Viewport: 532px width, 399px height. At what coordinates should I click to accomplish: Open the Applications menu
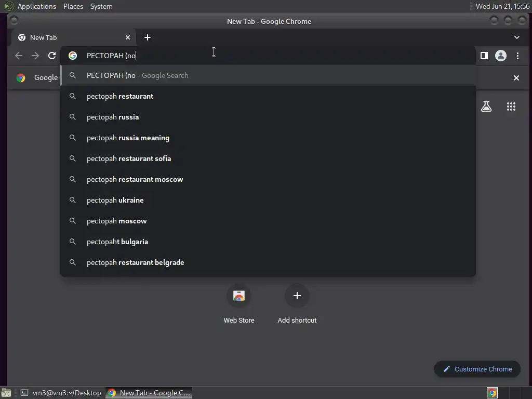click(x=37, y=6)
